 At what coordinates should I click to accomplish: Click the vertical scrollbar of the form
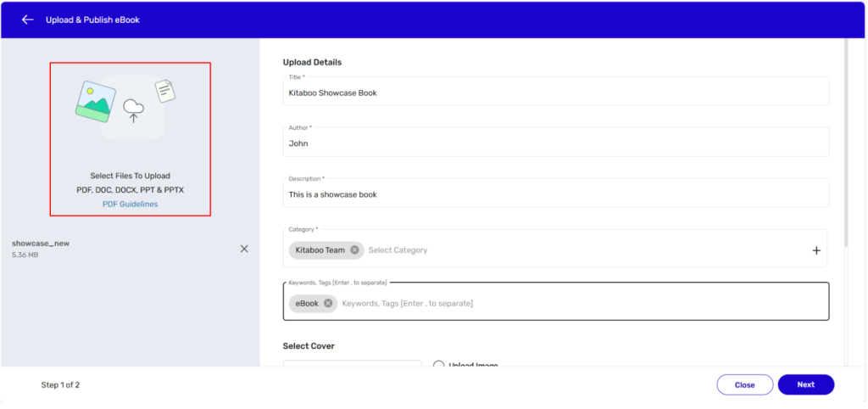click(x=846, y=143)
